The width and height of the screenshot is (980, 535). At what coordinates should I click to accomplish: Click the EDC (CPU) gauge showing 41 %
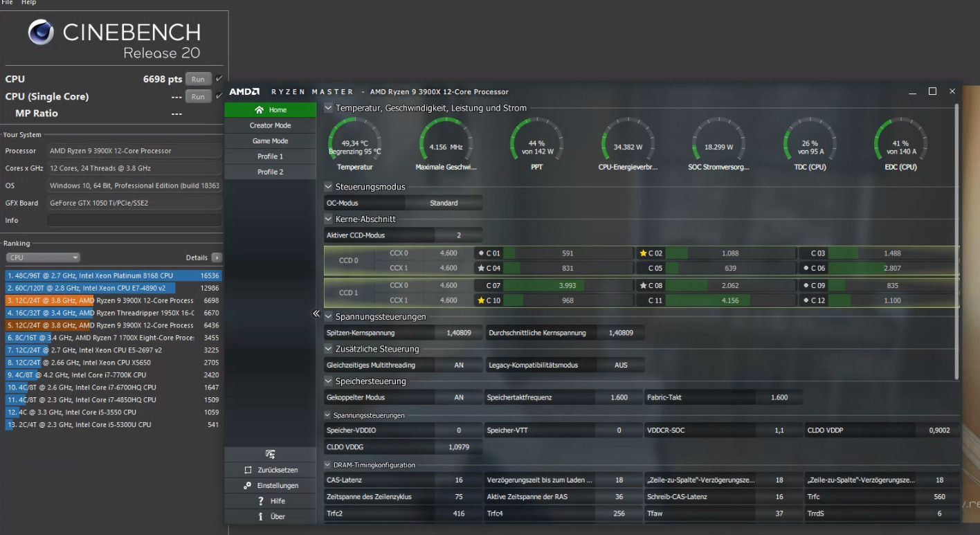(900, 143)
